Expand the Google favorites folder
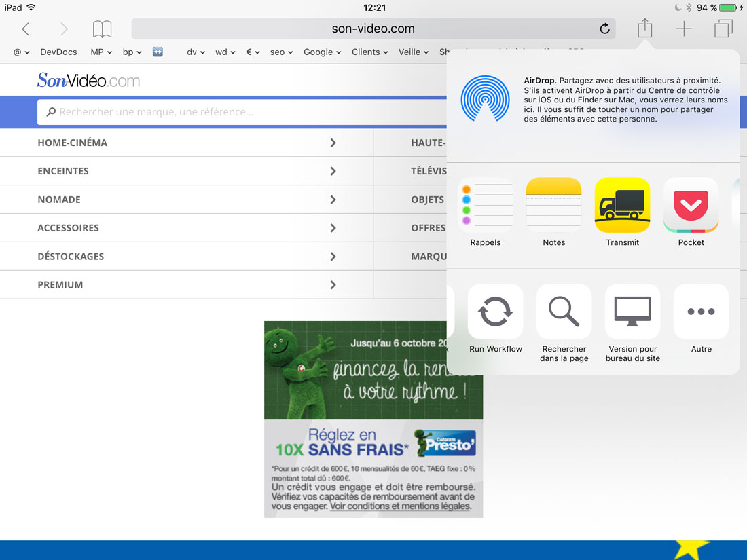This screenshot has width=747, height=560. 322,52
